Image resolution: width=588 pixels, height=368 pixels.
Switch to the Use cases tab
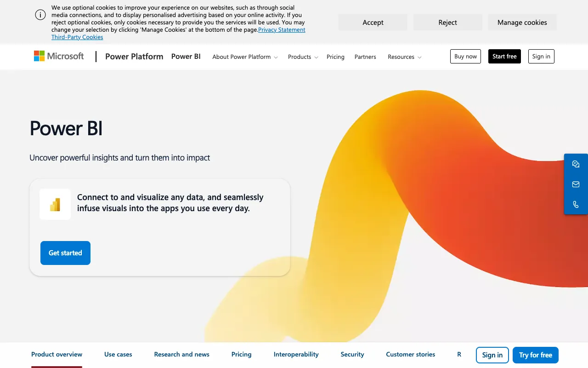pos(118,354)
